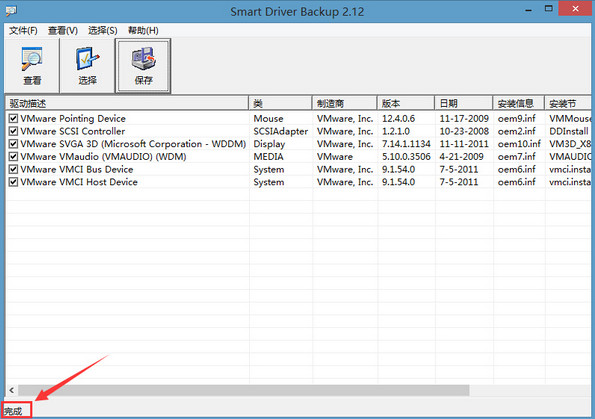The width and height of the screenshot is (595, 419).
Task: Sort by 日期 column header
Action: click(x=464, y=103)
